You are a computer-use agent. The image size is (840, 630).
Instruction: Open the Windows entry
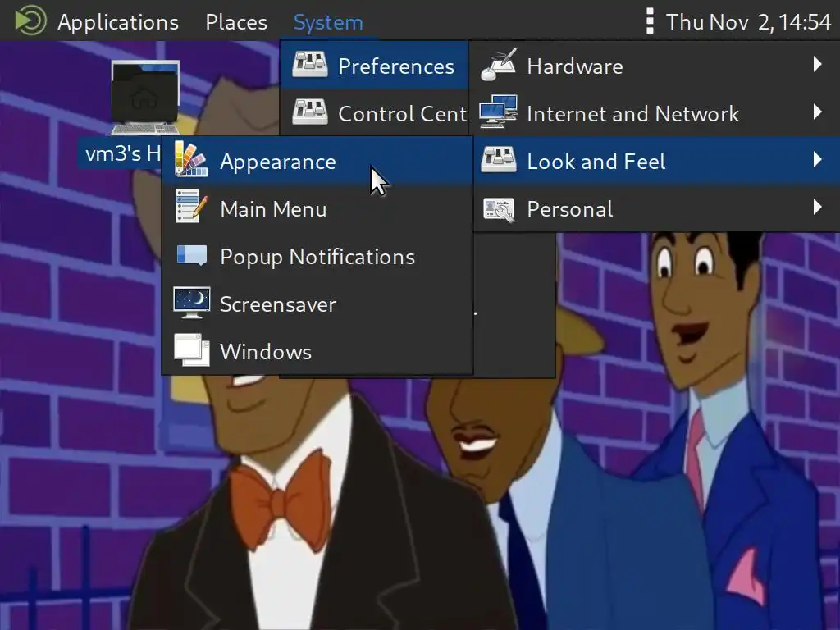coord(317,352)
